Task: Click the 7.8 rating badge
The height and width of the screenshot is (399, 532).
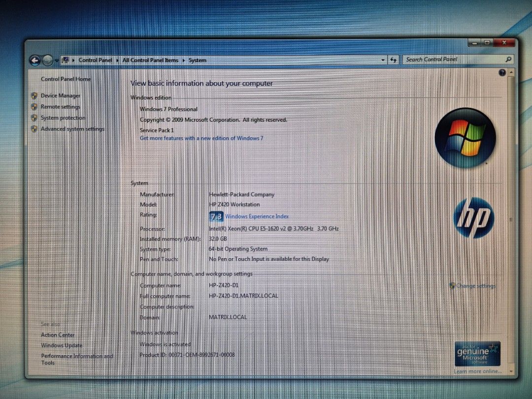Action: coord(216,216)
